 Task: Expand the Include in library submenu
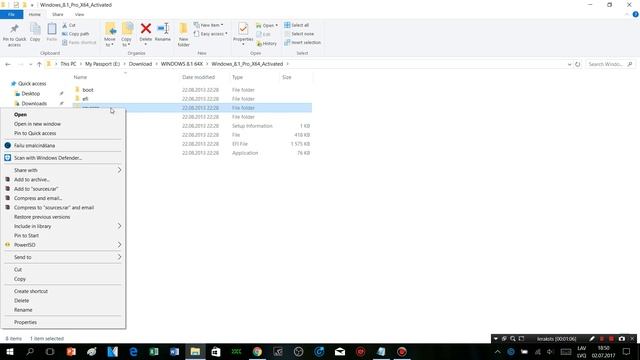tap(63, 226)
